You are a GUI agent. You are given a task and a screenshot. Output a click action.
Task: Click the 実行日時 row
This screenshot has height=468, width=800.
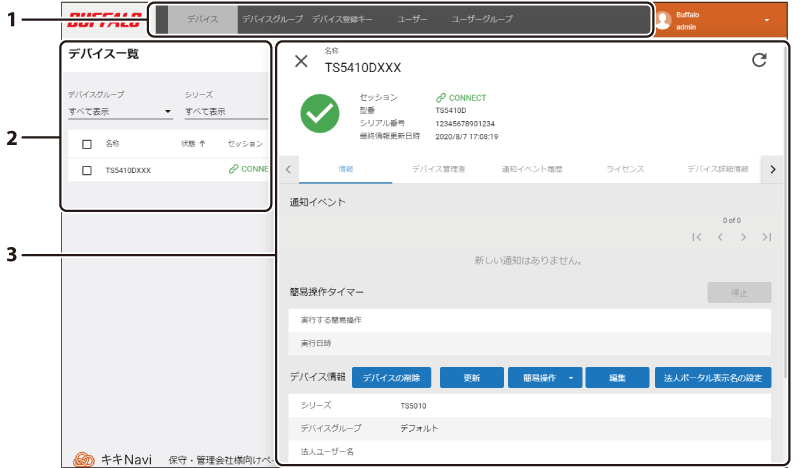pyautogui.click(x=530, y=343)
